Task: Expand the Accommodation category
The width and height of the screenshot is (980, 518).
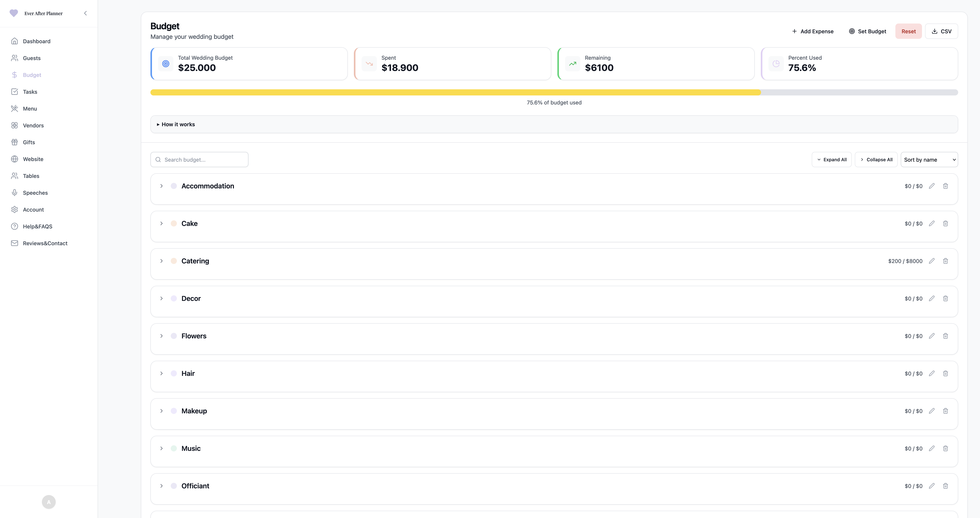Action: (x=161, y=186)
